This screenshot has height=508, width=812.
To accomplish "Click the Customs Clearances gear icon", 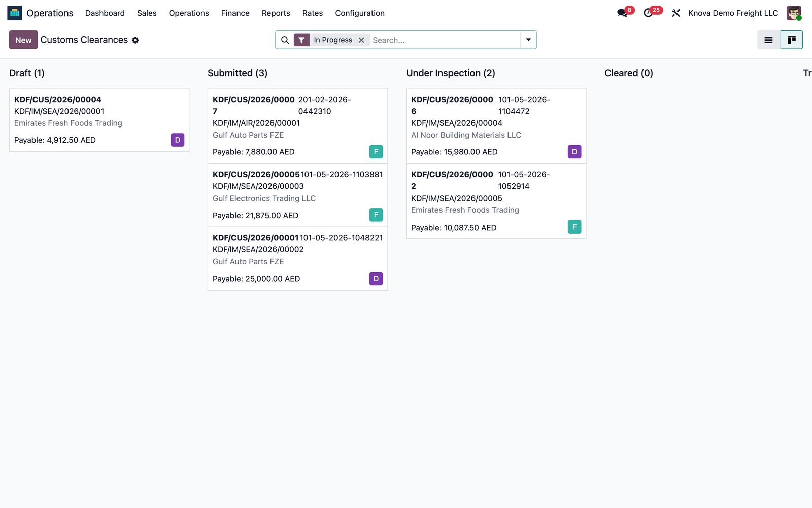I will [x=136, y=40].
